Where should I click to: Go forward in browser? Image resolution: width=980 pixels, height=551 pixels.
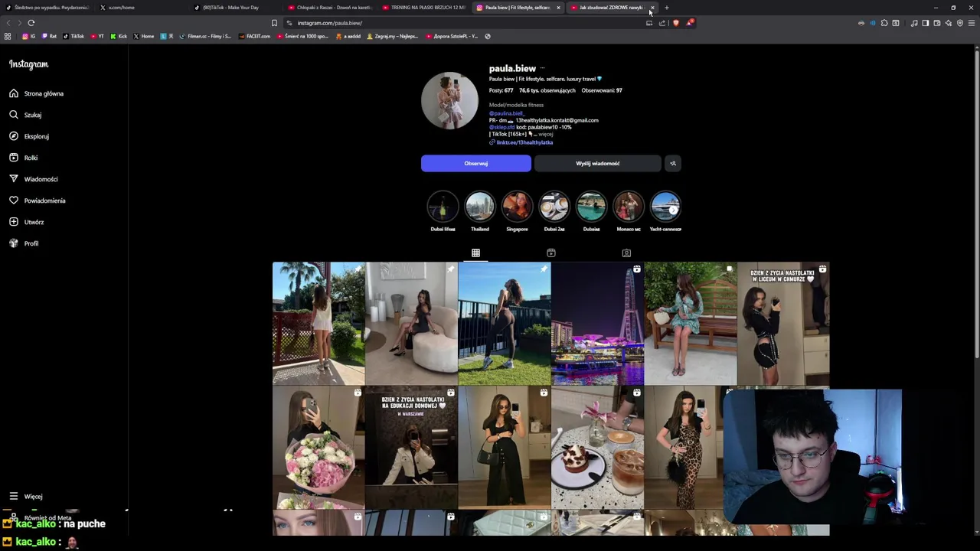pyautogui.click(x=19, y=23)
